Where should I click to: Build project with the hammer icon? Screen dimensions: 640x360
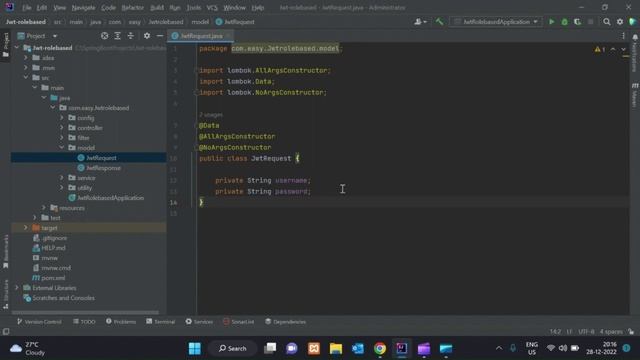coord(439,22)
